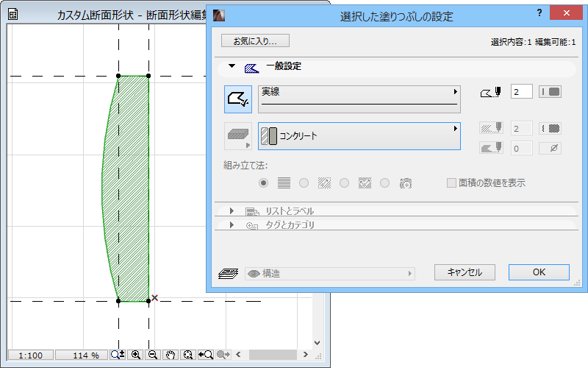This screenshot has height=368, width=588.
Task: Click the キャンセル button
Action: coord(465,272)
